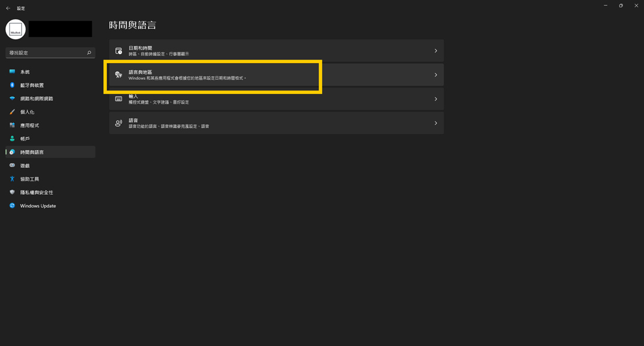The width and height of the screenshot is (644, 346).
Task: Click the calendar clock icon for 日期和時間
Action: click(x=119, y=51)
